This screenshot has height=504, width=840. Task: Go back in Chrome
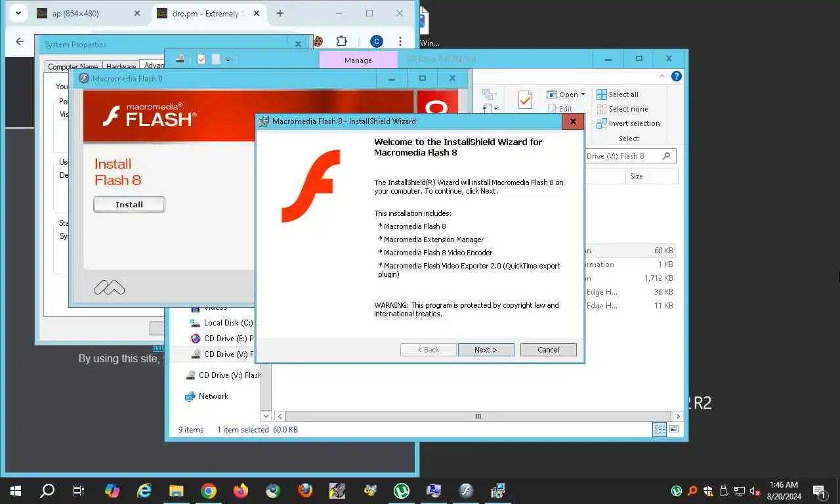pos(20,41)
